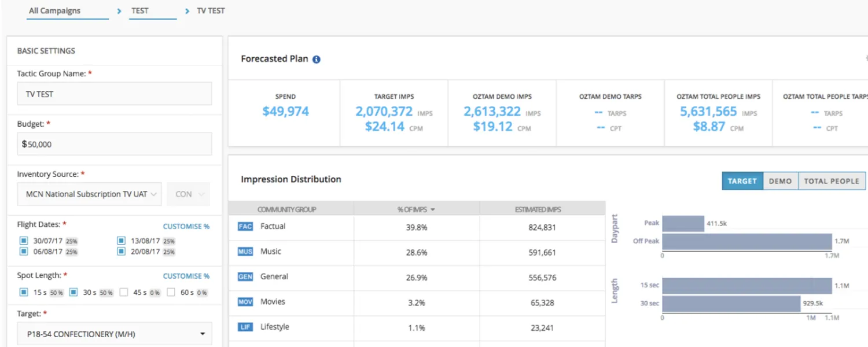Click the GEN General group badge
Viewport: 868px width, 347px height.
pyautogui.click(x=245, y=277)
